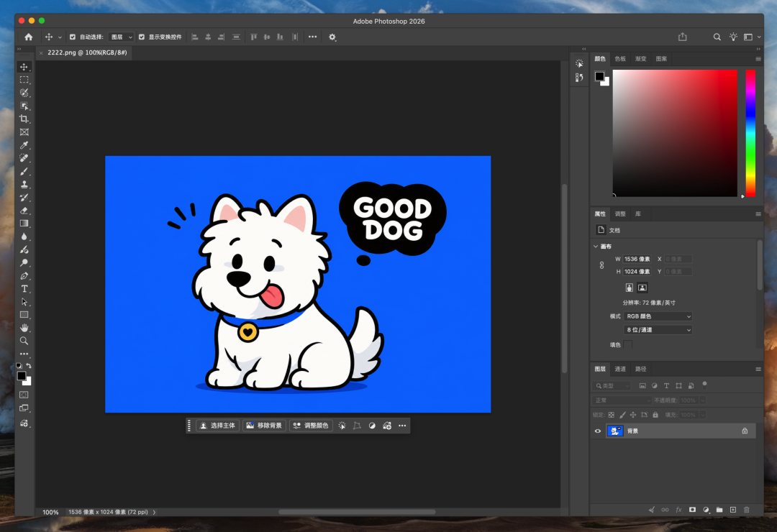Viewport: 777px width, 532px height.
Task: Select the Crop tool
Action: 24,119
